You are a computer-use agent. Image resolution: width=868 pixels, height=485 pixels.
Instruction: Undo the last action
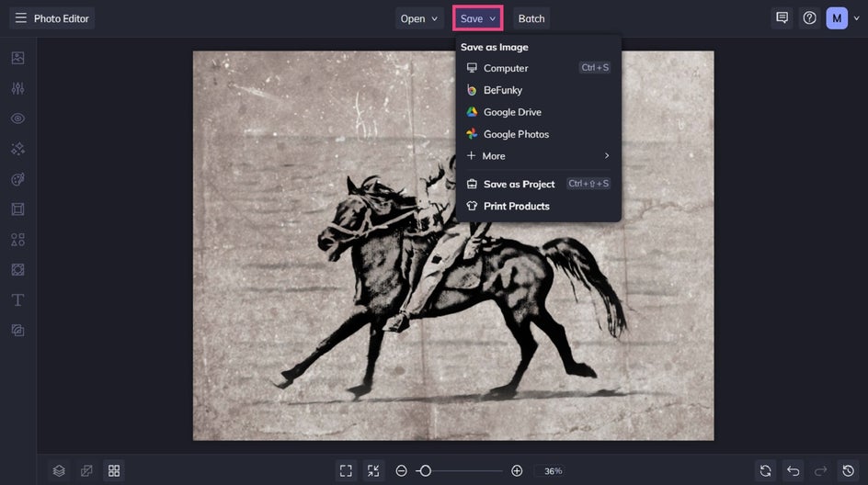tap(794, 470)
